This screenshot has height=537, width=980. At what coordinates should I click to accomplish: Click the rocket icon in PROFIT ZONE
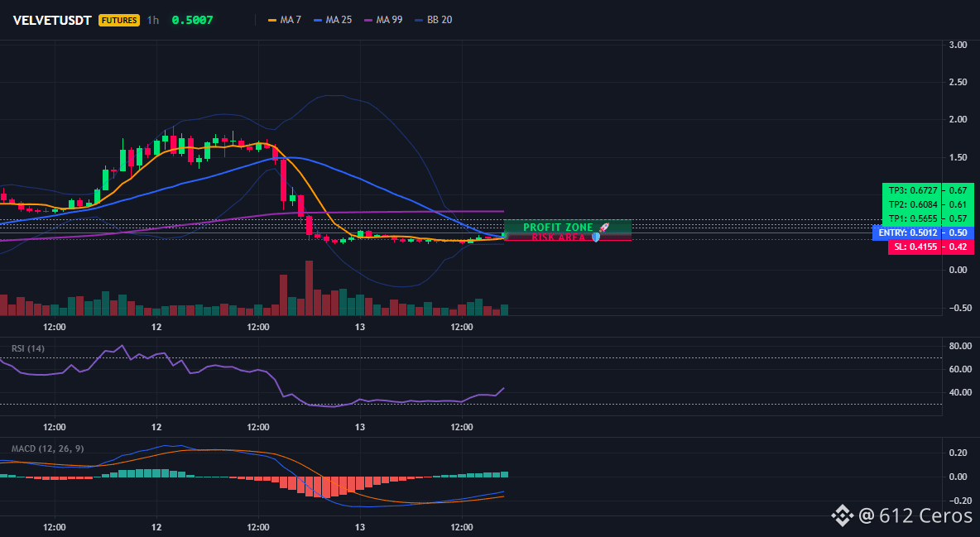pyautogui.click(x=603, y=228)
